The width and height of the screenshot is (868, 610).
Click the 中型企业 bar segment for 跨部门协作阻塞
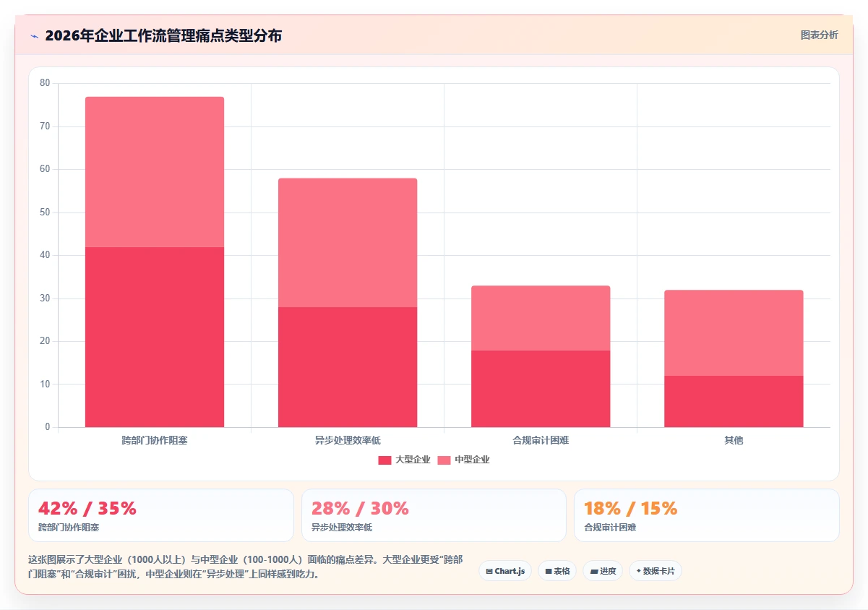click(x=155, y=172)
